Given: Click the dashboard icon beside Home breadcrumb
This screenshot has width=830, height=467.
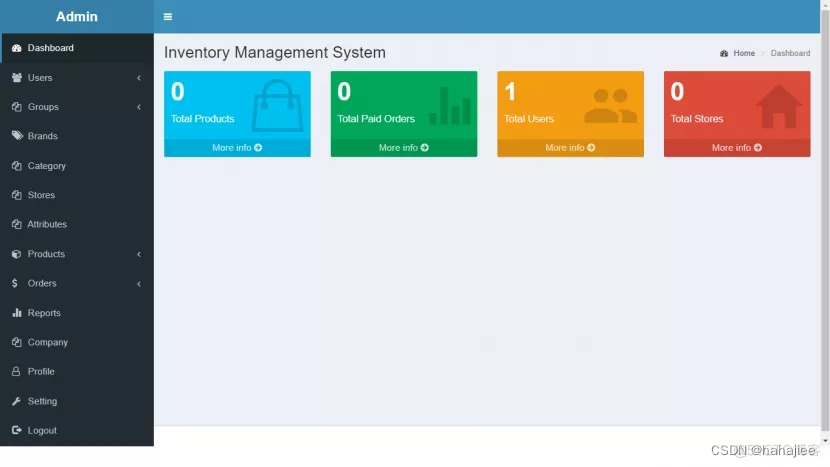Looking at the screenshot, I should pos(724,53).
